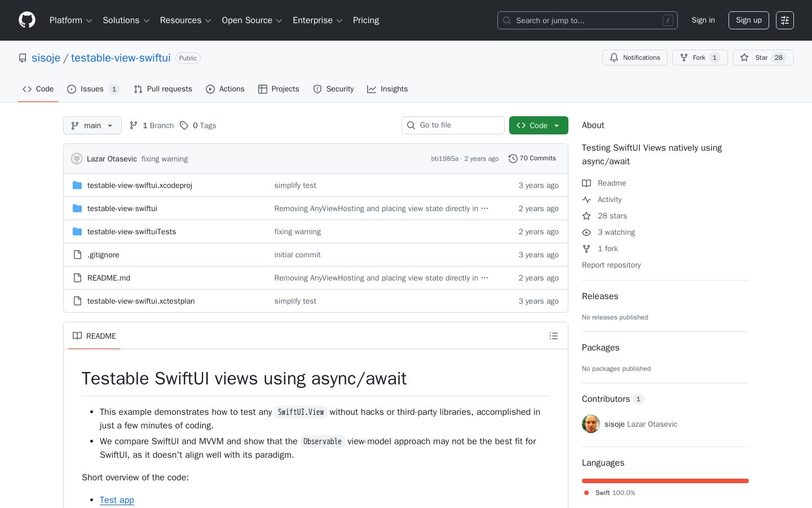The width and height of the screenshot is (812, 508).
Task: Open the testable-view-swiftui folder
Action: click(x=122, y=208)
